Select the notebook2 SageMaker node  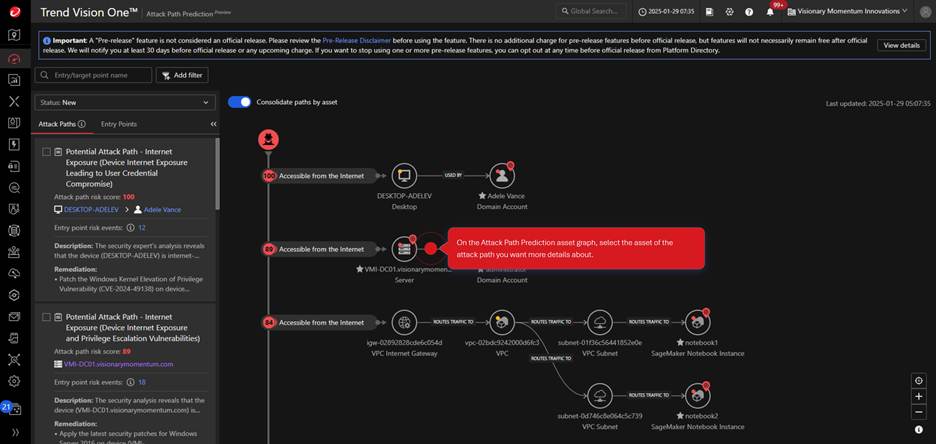tap(698, 396)
